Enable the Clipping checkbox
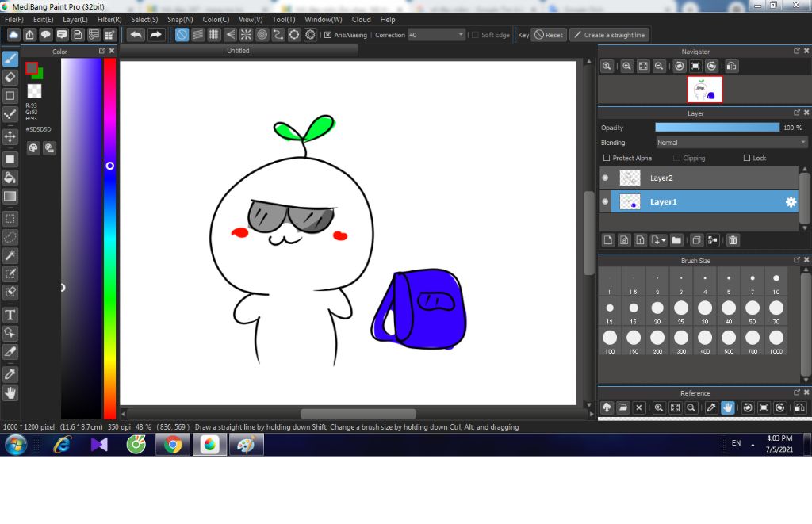812x524 pixels. pyautogui.click(x=676, y=158)
